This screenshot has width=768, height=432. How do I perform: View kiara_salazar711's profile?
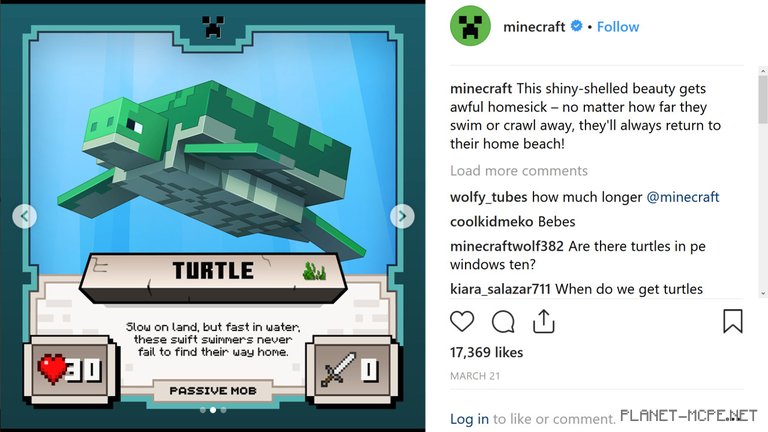click(x=500, y=289)
